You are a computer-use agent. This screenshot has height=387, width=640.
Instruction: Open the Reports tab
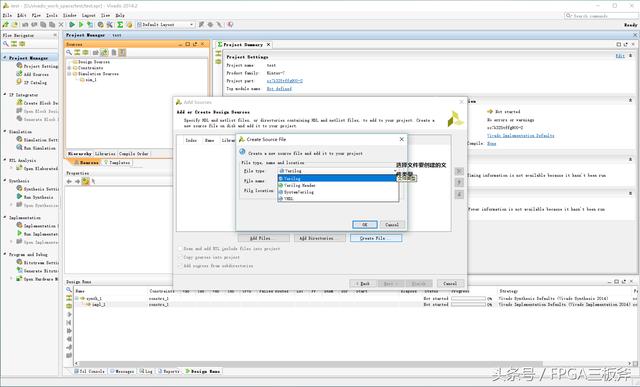coord(169,371)
